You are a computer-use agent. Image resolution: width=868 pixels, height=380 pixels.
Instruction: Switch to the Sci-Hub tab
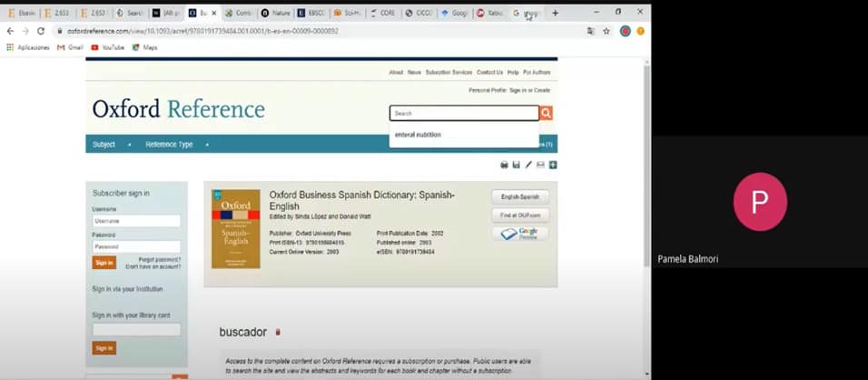[x=348, y=13]
